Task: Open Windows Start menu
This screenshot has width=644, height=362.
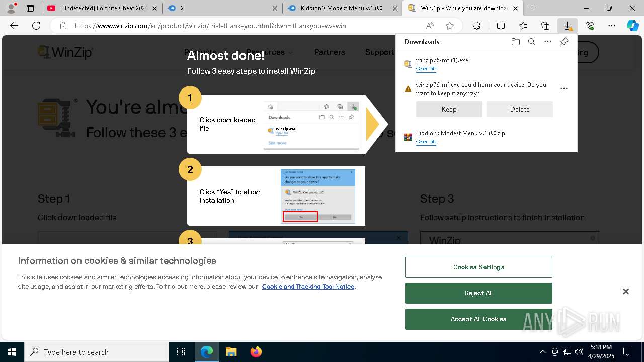Action: coord(12,352)
